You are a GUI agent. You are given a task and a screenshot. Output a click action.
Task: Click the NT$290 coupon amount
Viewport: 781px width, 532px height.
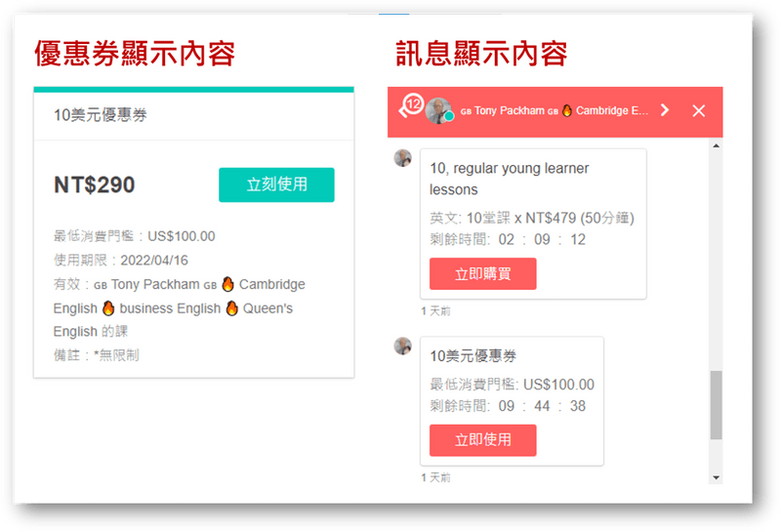pyautogui.click(x=95, y=184)
